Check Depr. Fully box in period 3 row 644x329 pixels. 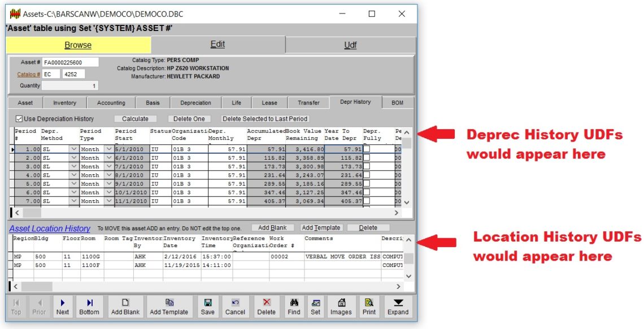click(x=367, y=167)
